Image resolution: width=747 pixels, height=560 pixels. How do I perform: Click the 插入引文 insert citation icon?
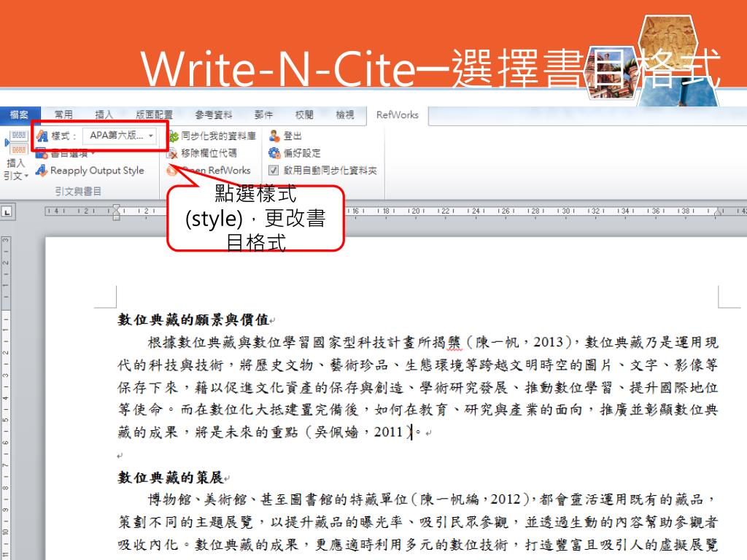(x=18, y=142)
